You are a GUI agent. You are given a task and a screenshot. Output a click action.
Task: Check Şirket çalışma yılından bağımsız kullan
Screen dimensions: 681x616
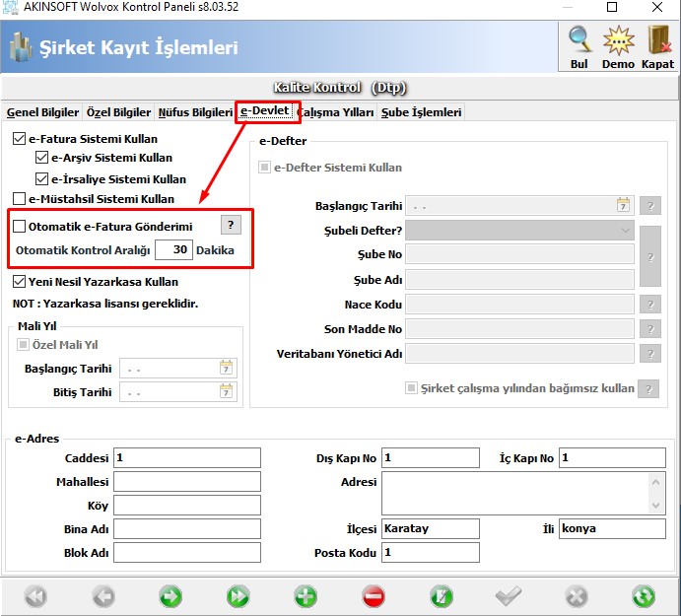coord(411,387)
